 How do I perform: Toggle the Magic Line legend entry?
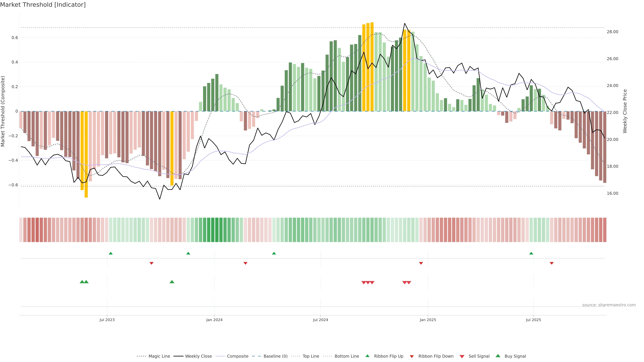point(159,356)
